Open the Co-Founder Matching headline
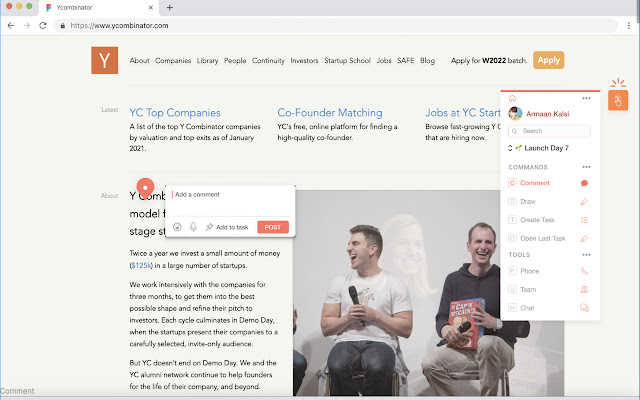 330,112
